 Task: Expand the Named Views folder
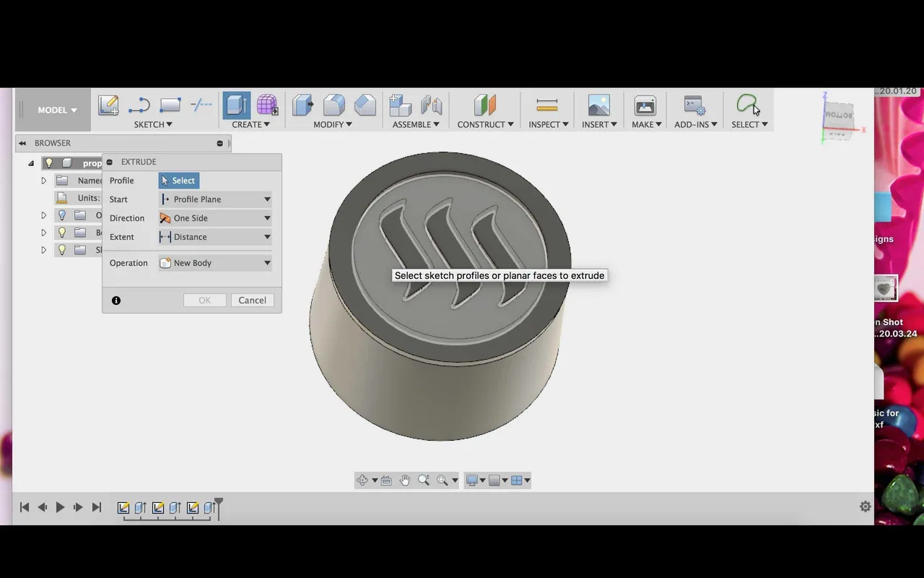point(43,181)
